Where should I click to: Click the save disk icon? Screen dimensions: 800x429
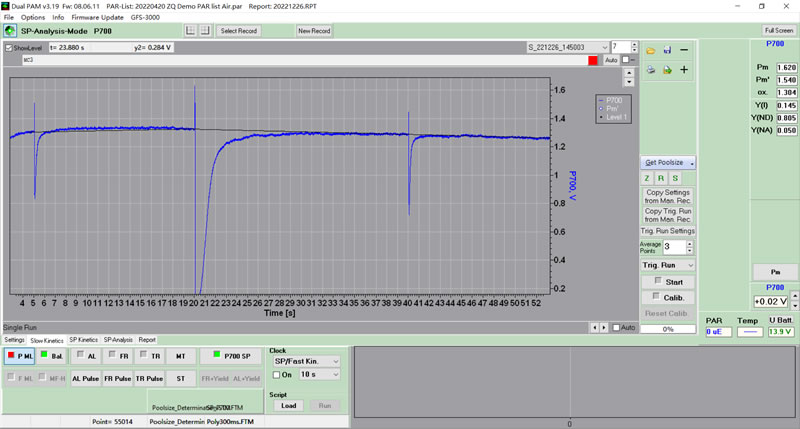667,49
